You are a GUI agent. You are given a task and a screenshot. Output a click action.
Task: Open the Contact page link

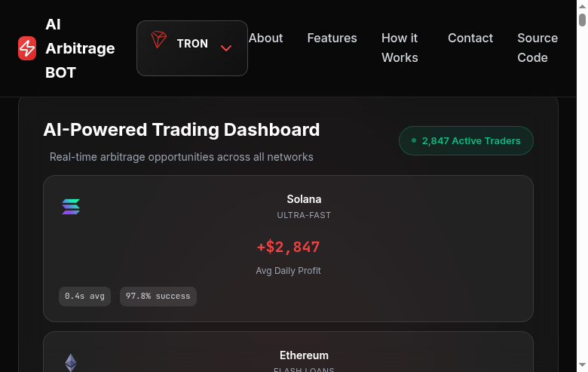[470, 38]
